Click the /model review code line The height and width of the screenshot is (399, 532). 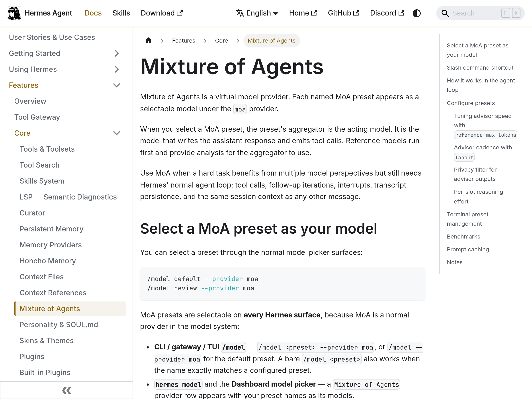(x=201, y=288)
